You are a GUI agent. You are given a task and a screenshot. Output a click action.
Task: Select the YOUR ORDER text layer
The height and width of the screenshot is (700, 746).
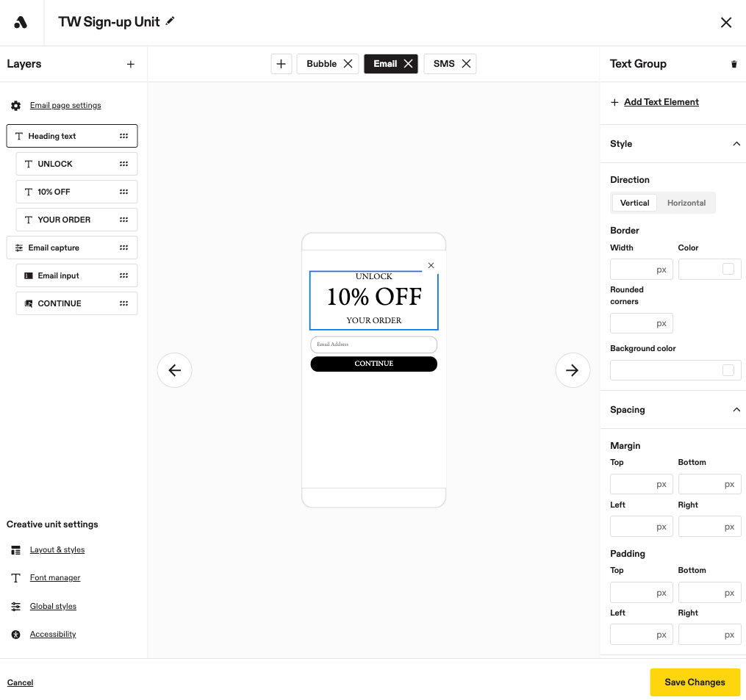click(76, 220)
